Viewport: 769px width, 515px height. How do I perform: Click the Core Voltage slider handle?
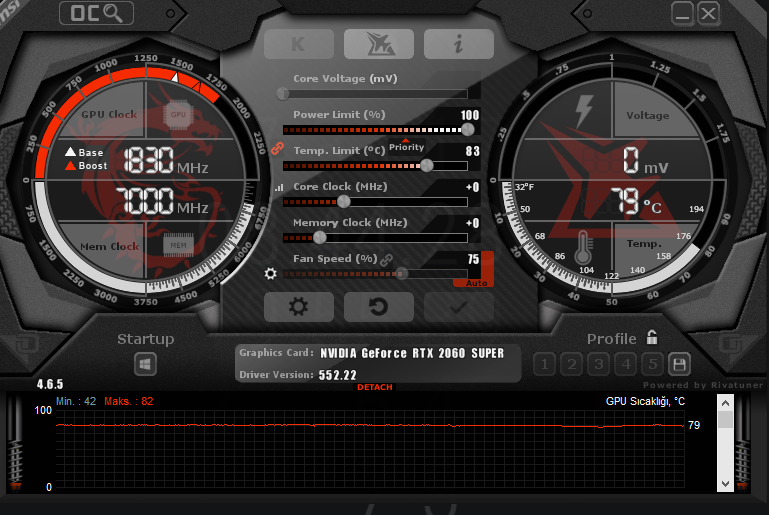coord(282,93)
